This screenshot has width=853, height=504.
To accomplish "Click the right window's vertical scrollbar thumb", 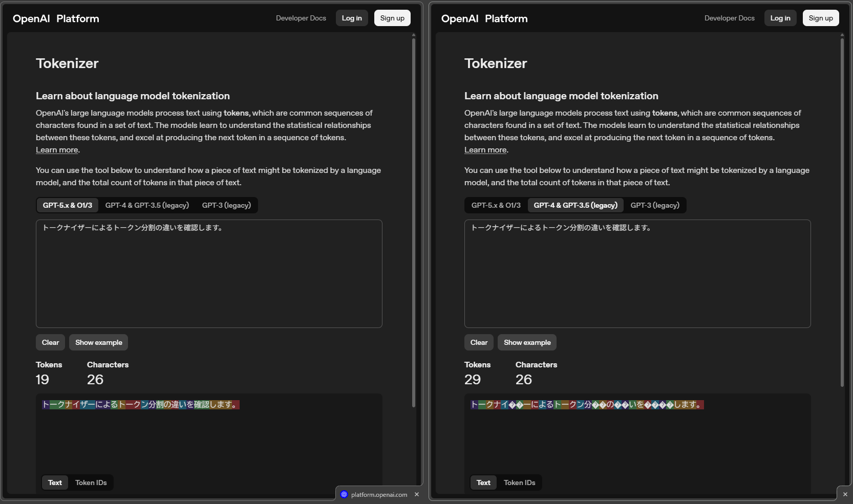I will [x=842, y=212].
